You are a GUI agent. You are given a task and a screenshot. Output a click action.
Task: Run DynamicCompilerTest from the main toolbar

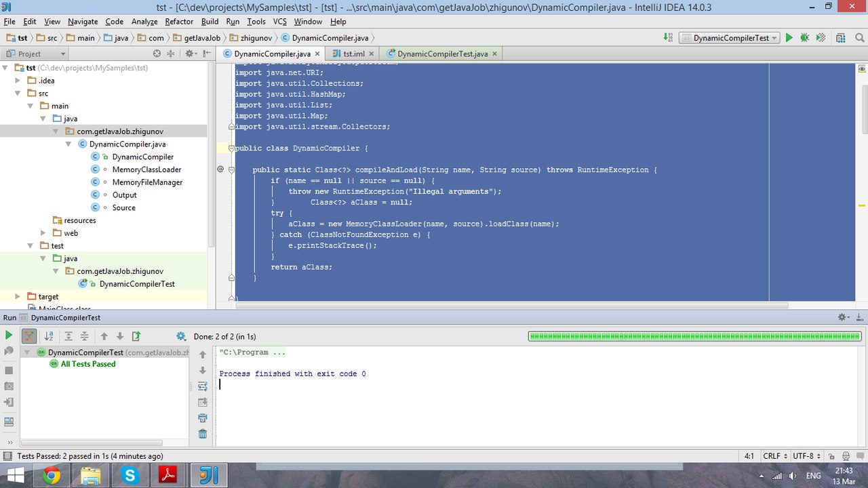tap(789, 38)
